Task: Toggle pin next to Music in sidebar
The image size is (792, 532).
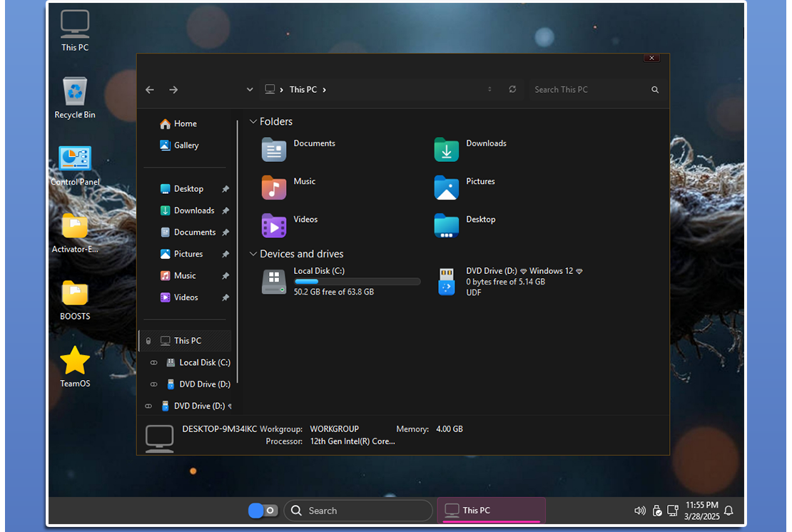Action: 225,276
